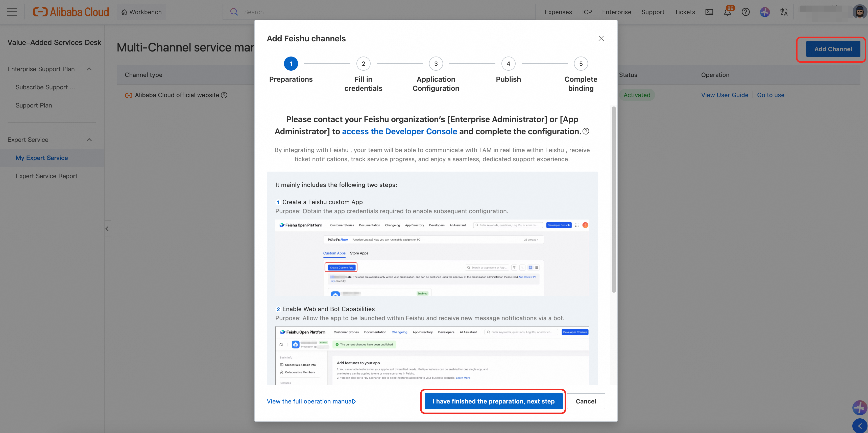The width and height of the screenshot is (868, 433).
Task: Click I have finished the preparation, next step
Action: (493, 401)
